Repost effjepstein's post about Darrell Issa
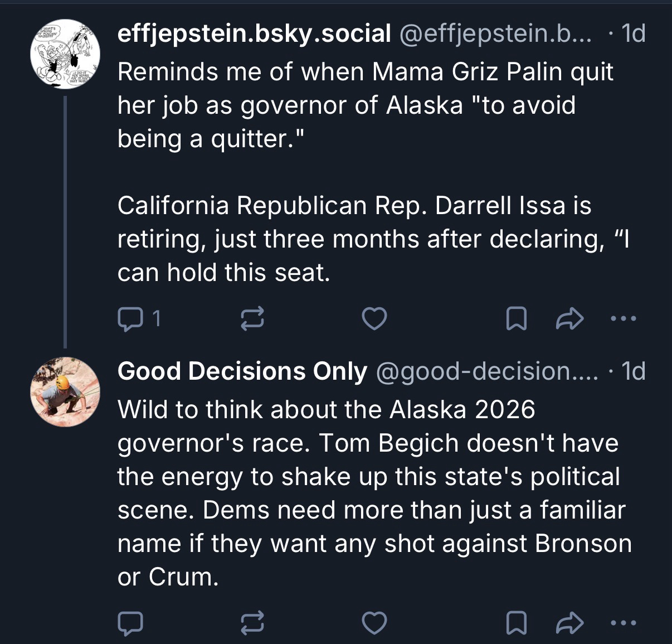Screen dimensions: 672x644 pyautogui.click(x=252, y=319)
